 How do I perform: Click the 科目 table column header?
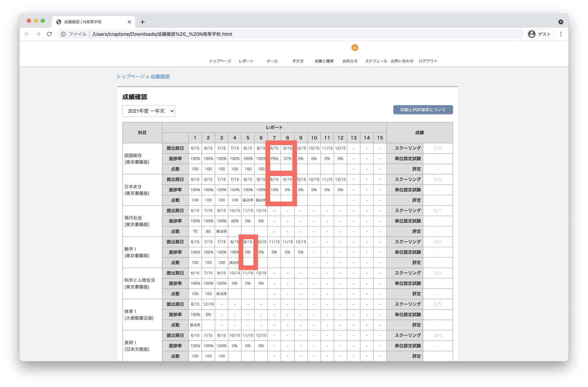click(x=142, y=133)
